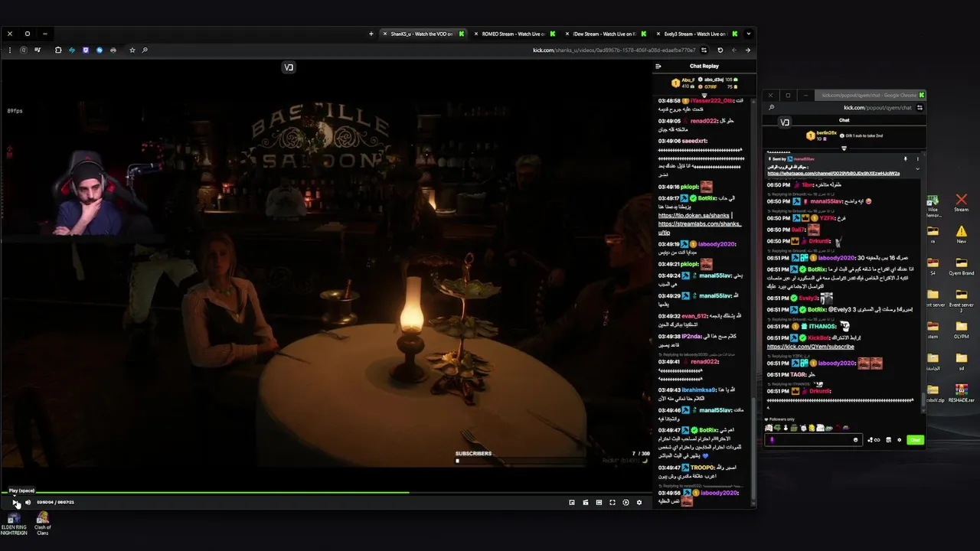
Task: Open the tip.dokan.sa/shanks link in chat replay
Action: coord(694,215)
